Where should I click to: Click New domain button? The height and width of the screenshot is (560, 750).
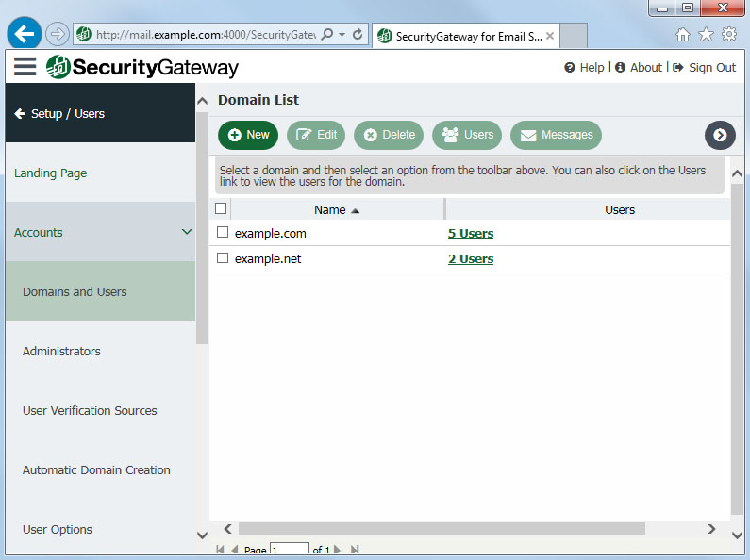coord(248,135)
